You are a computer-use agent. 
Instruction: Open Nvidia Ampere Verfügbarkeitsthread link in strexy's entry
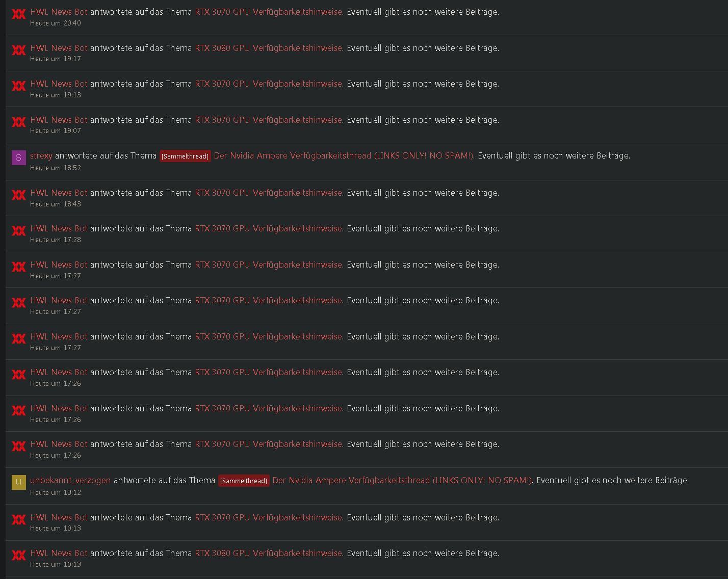click(x=343, y=155)
